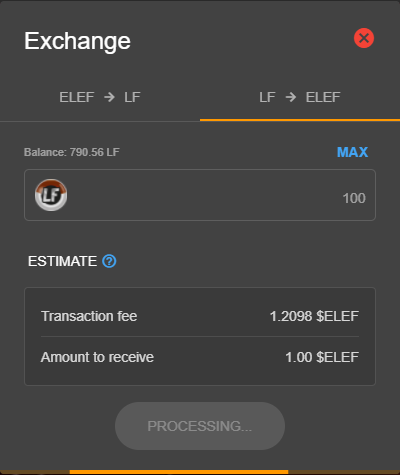
Task: Click the orange underline of the active tab
Action: (300, 120)
